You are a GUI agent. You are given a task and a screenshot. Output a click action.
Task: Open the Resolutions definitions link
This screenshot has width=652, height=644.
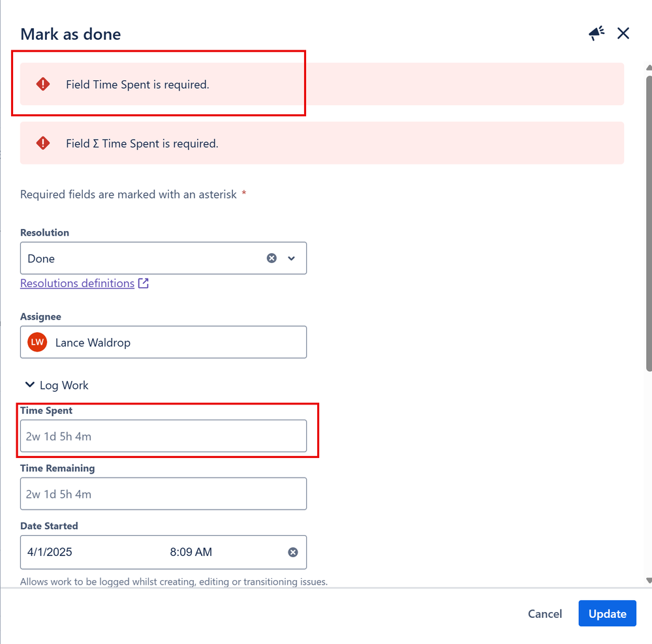point(77,283)
